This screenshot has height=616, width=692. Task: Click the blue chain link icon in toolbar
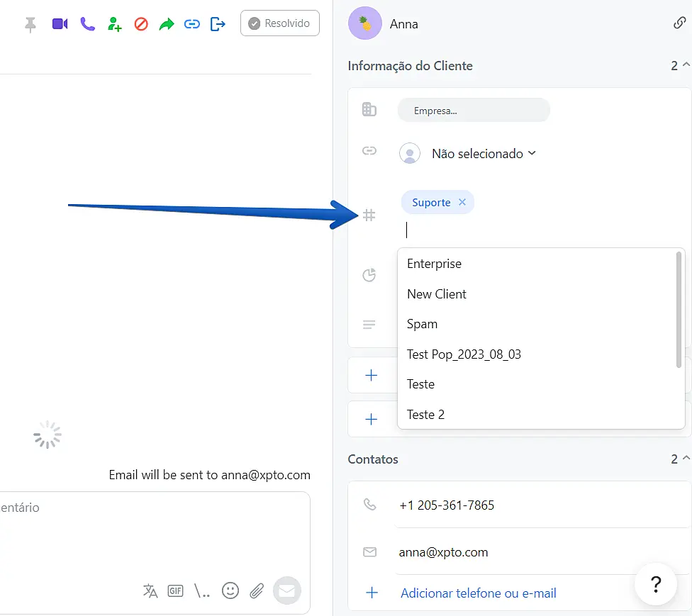tap(191, 24)
